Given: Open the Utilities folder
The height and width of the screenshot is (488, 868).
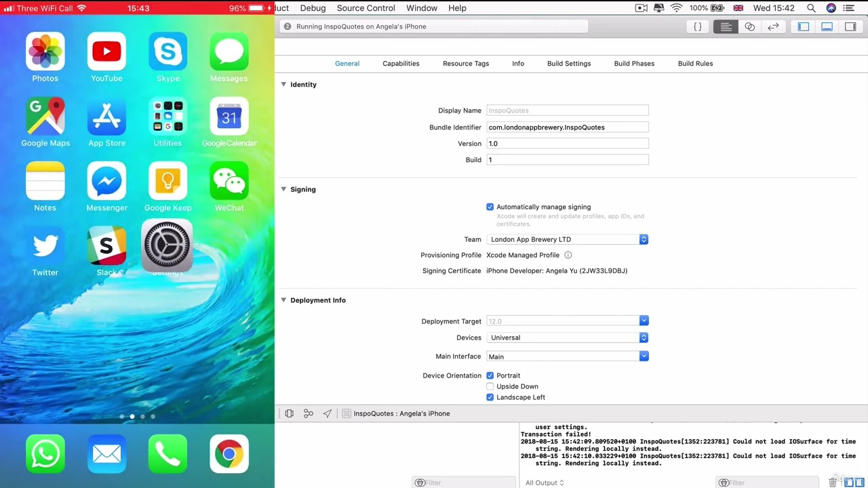Looking at the screenshot, I should [x=168, y=116].
